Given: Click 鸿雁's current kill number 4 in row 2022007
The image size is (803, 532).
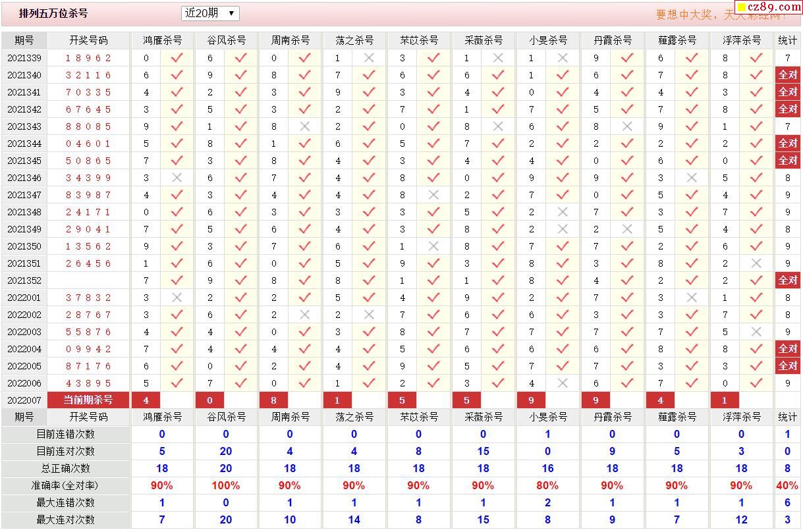Looking at the screenshot, I should (146, 400).
